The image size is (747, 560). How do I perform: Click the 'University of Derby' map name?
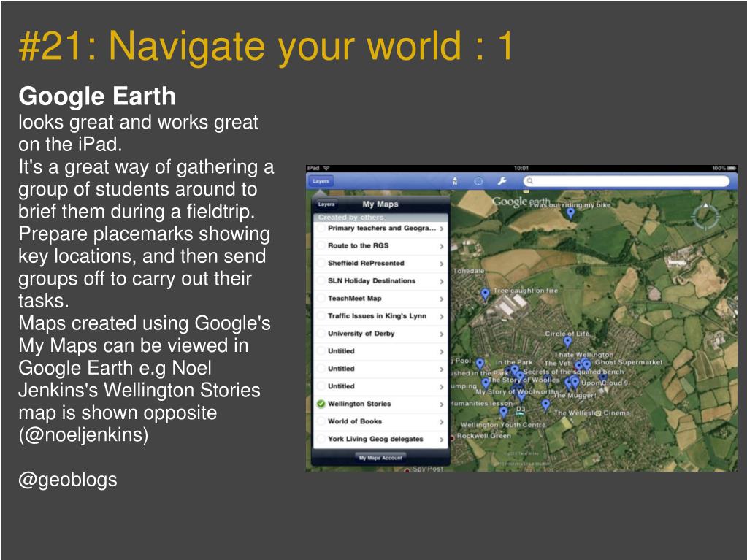click(x=361, y=334)
